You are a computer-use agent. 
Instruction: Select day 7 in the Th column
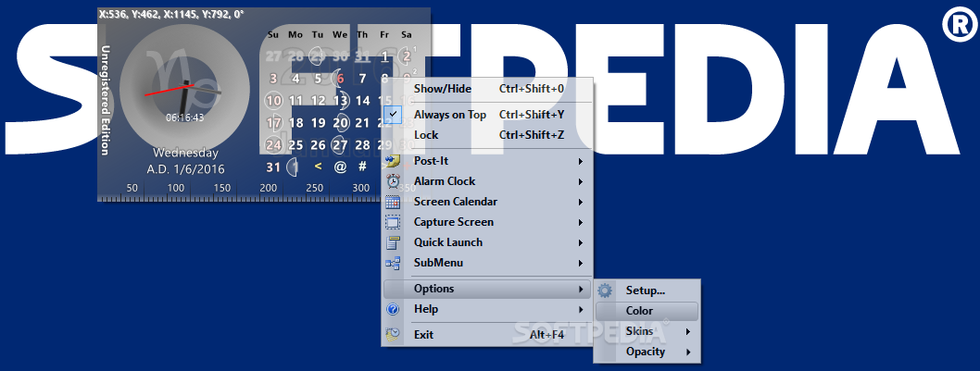(362, 79)
